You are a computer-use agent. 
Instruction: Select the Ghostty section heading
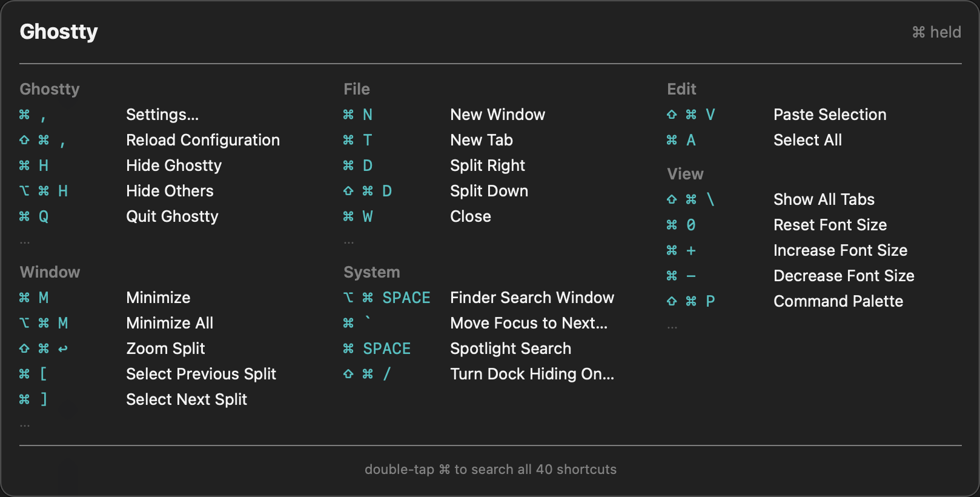coord(50,89)
